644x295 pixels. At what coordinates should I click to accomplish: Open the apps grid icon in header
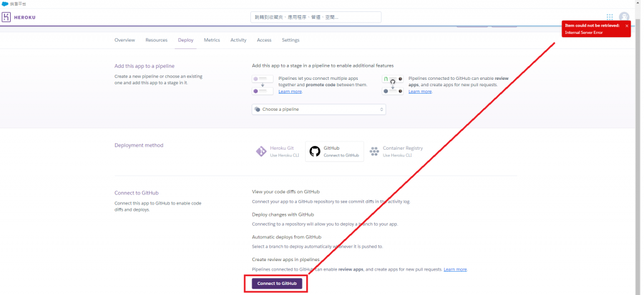pyautogui.click(x=609, y=17)
